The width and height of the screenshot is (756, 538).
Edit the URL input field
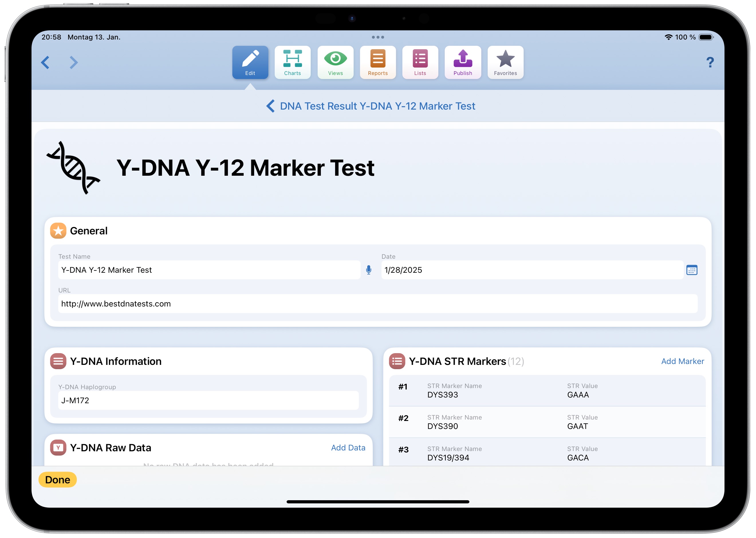pos(377,304)
